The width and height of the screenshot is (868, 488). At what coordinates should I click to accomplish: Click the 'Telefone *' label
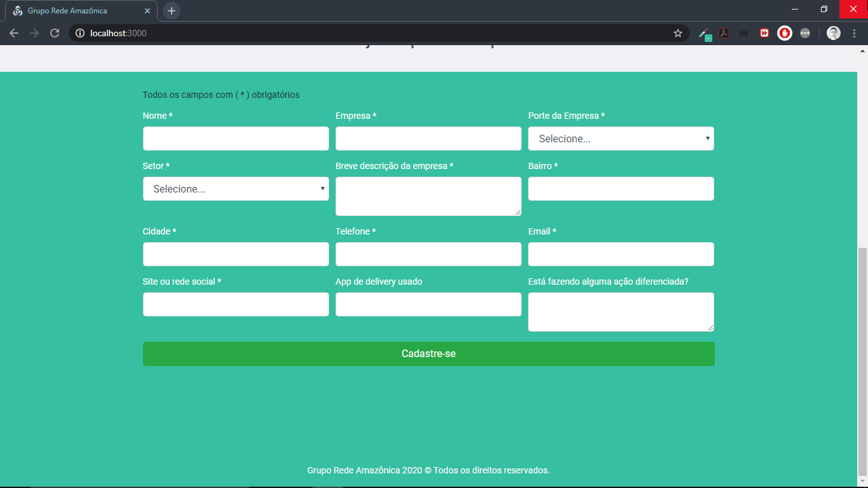[x=356, y=231]
